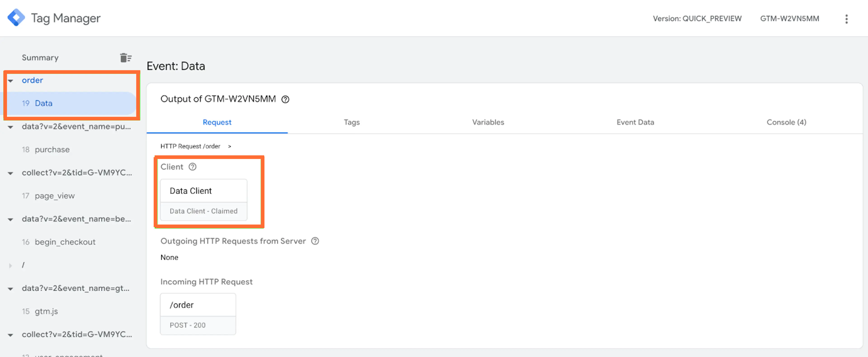
Task: Switch to the Tags tab
Action: point(351,122)
